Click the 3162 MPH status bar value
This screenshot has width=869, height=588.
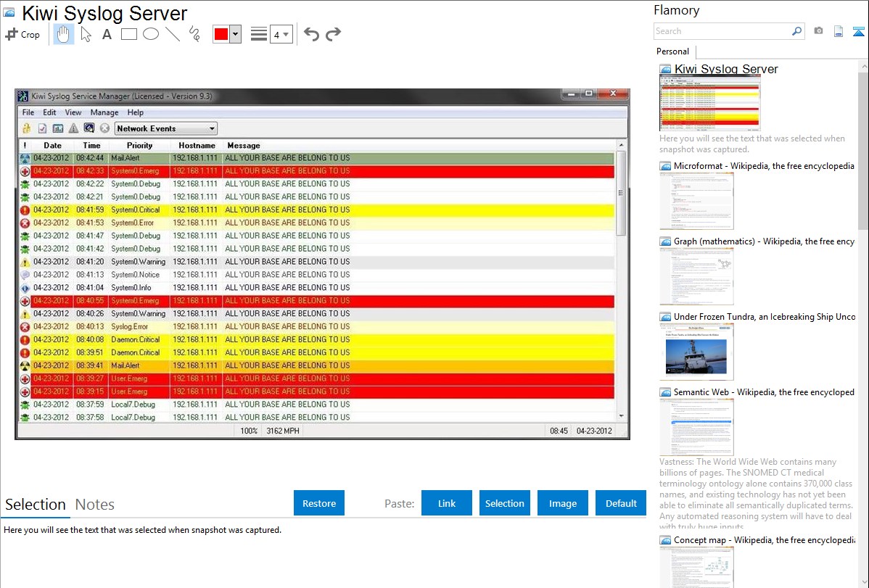(x=283, y=431)
